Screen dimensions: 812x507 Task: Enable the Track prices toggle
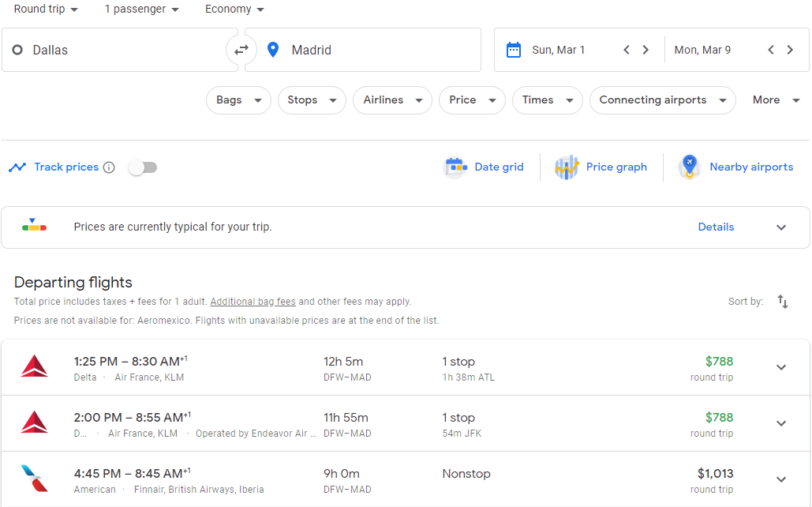click(142, 167)
